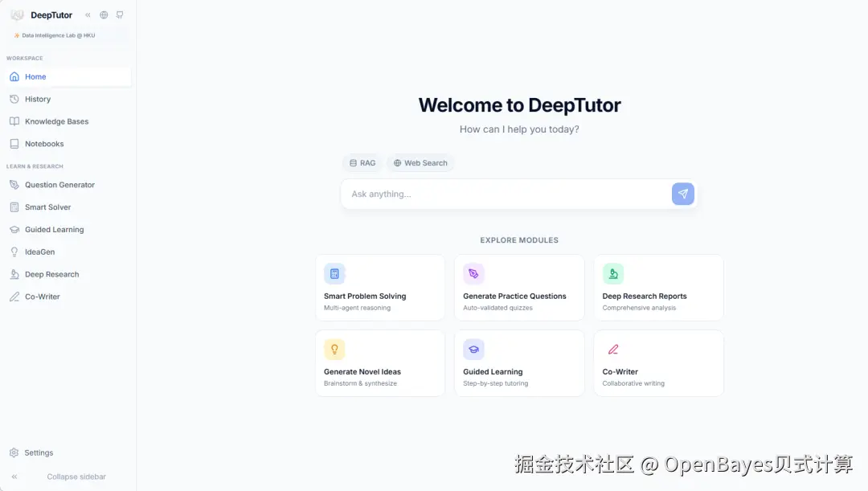Viewport: 868px width, 491px height.
Task: Click the Guided Learning graduation cap sidebar icon
Action: [x=14, y=230]
